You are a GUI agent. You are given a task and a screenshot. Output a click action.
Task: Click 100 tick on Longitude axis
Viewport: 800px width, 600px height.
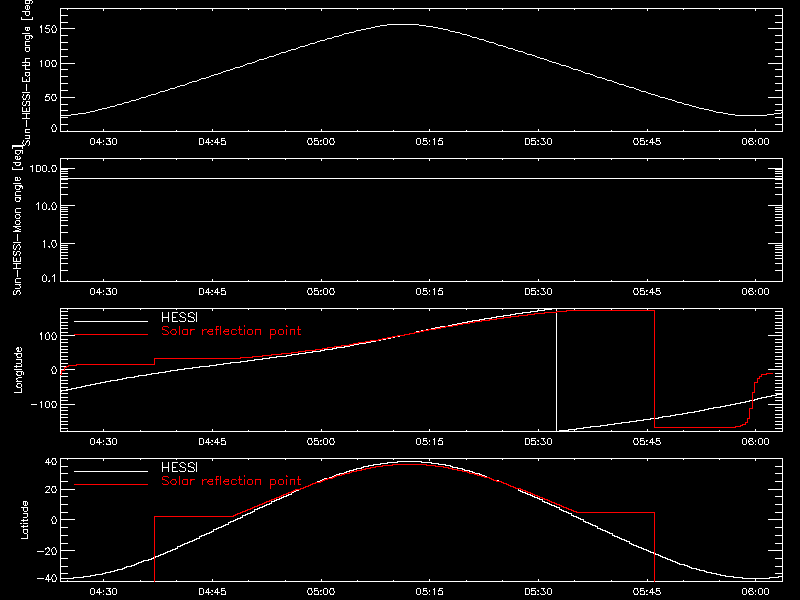[50, 336]
